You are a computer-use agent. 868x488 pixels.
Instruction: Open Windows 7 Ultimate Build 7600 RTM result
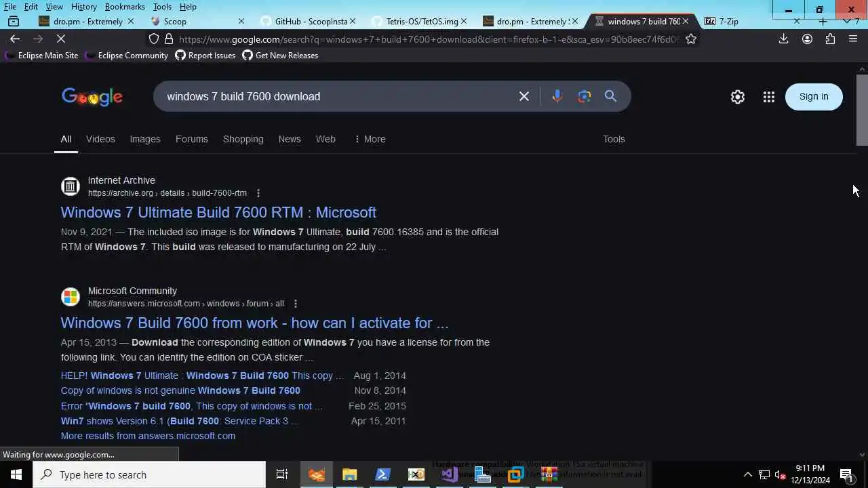click(x=218, y=212)
